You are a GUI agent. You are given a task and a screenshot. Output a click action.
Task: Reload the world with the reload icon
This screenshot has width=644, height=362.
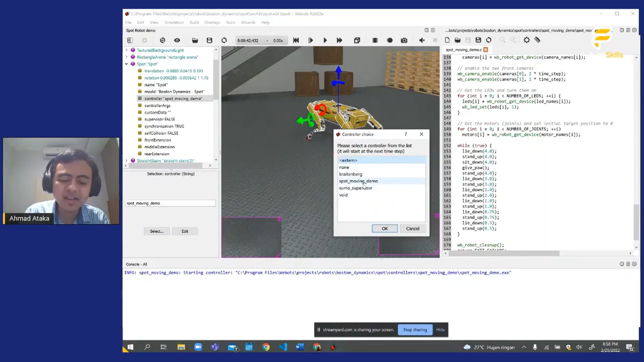click(224, 40)
